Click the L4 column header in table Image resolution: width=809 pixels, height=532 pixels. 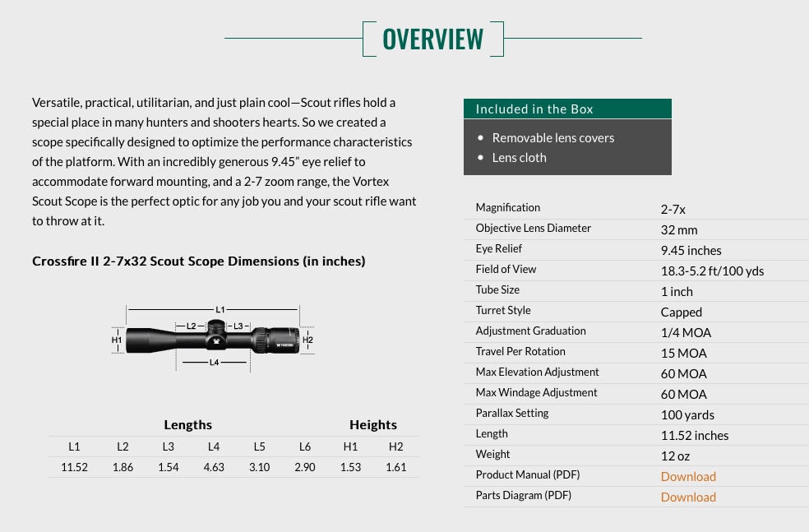pyautogui.click(x=214, y=446)
